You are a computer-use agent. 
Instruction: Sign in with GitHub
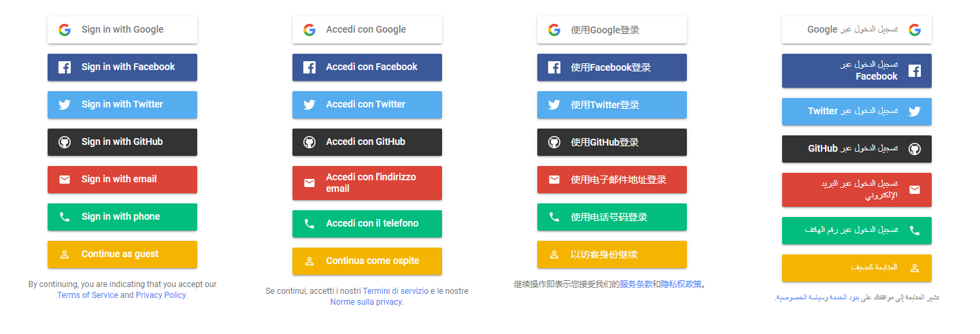coord(122,142)
